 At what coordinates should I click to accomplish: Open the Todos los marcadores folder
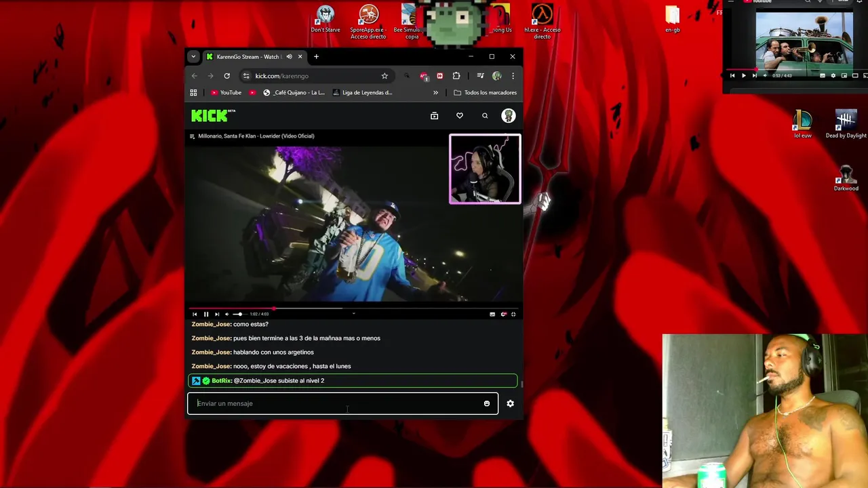pos(485,93)
